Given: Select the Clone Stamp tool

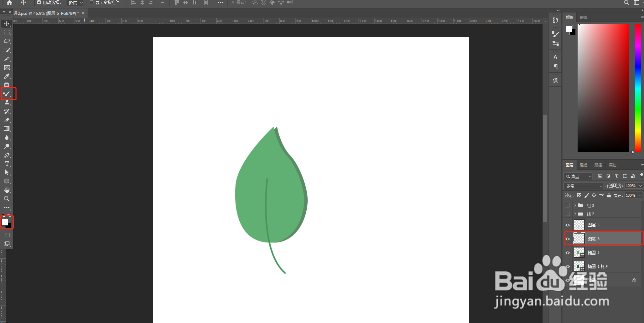Looking at the screenshot, I should [7, 102].
